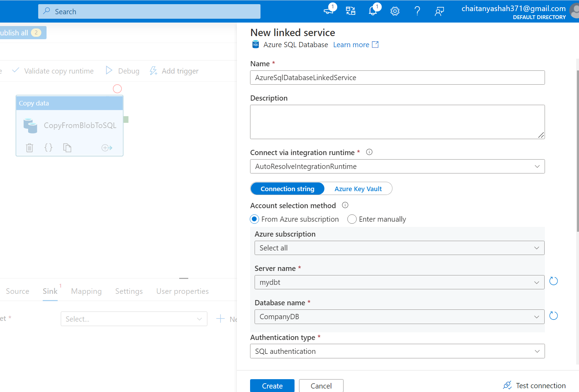The image size is (579, 392).
Task: Switch to Azure Key Vault authentication
Action: [358, 188]
